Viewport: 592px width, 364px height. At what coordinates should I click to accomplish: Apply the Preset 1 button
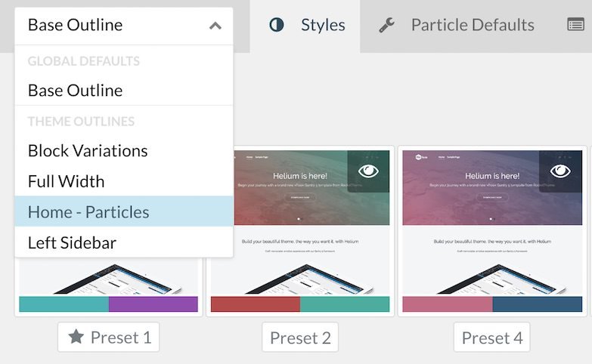[x=109, y=338]
